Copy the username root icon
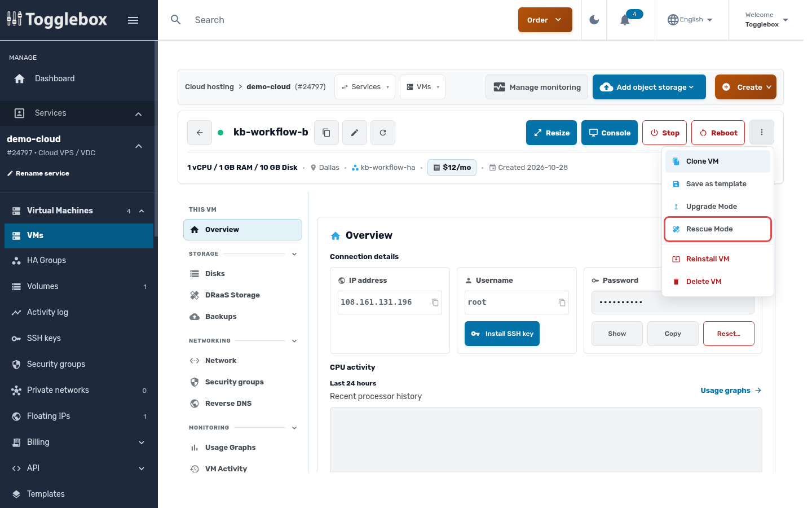The image size is (812, 508). tap(562, 303)
